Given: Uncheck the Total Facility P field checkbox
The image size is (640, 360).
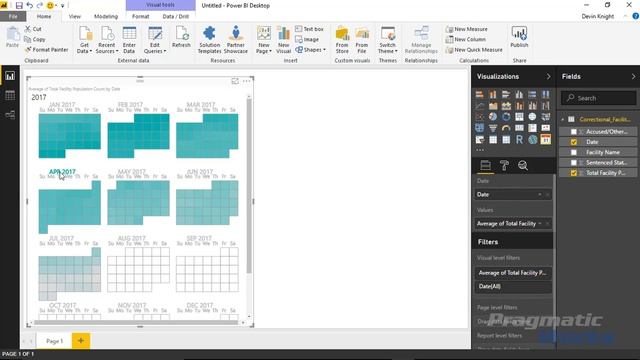Looking at the screenshot, I should click(x=574, y=173).
